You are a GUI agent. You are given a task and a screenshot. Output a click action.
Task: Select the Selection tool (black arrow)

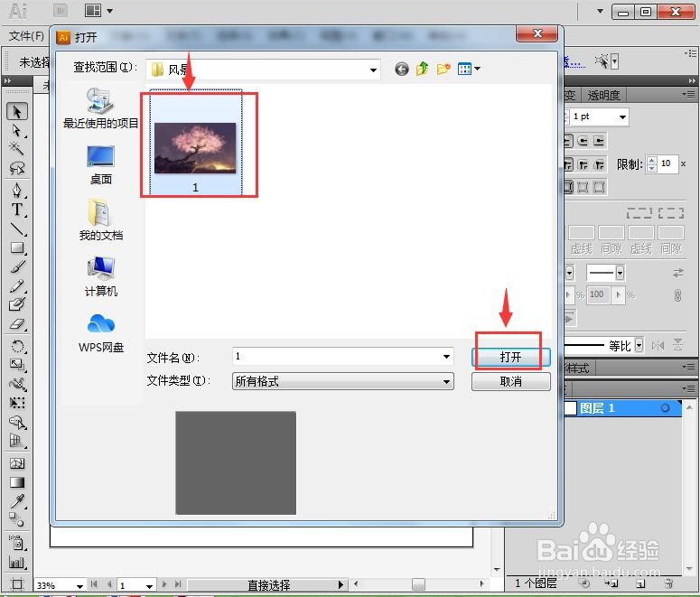pyautogui.click(x=17, y=111)
